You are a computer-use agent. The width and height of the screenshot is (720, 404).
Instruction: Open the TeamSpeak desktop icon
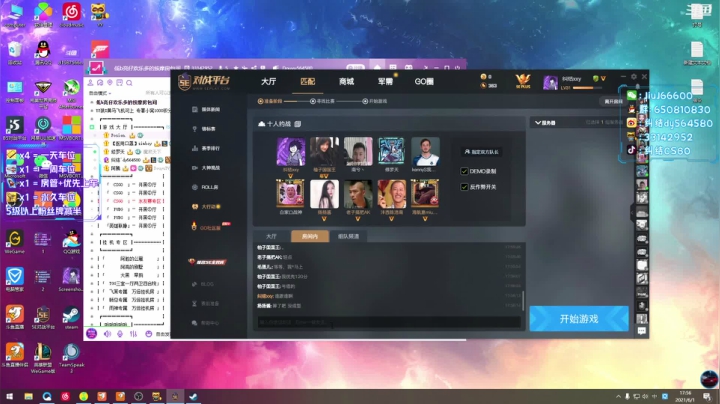pyautogui.click(x=71, y=357)
